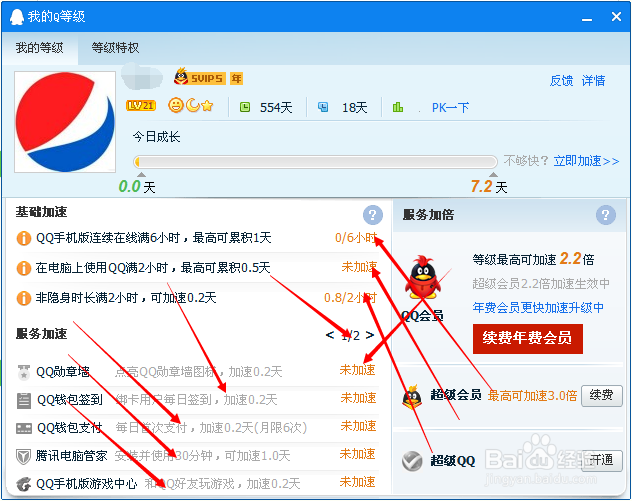Click 年费会员更快加速升级中 link

[x=538, y=308]
